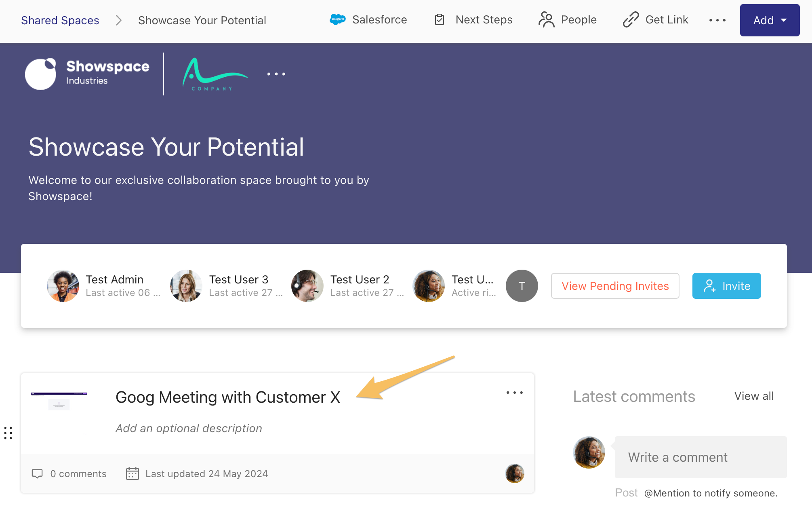Open Next Steps checklist icon

(440, 19)
